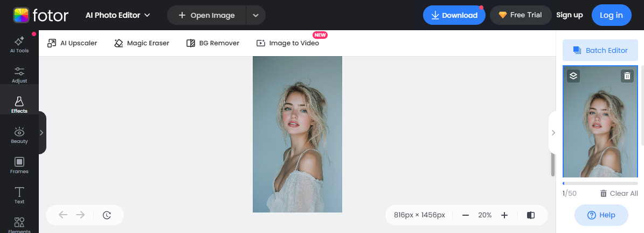Delete the thumbnail with trash icon

click(627, 76)
